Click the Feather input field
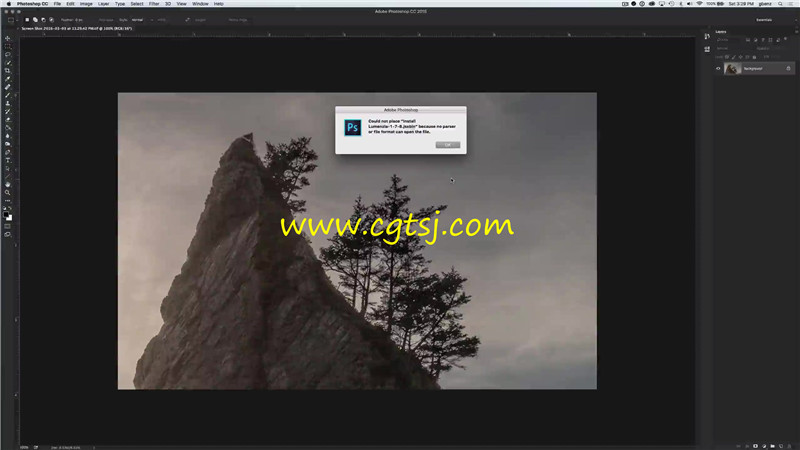This screenshot has height=450, width=800. [79, 20]
